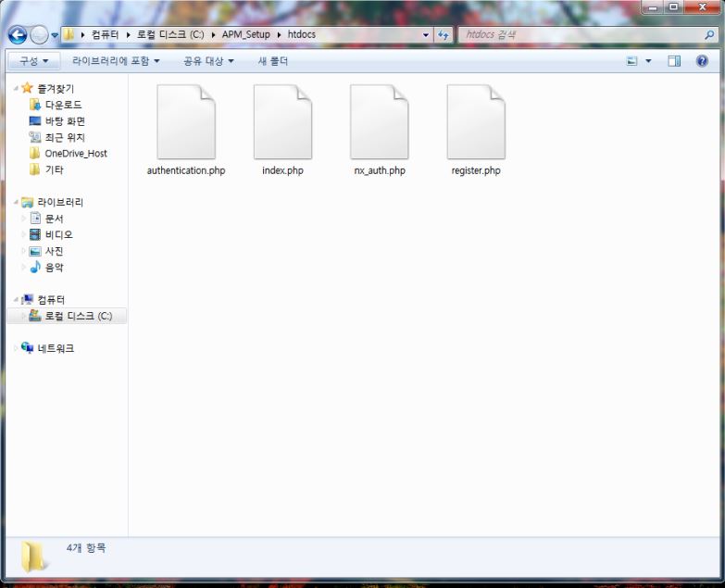Image resolution: width=725 pixels, height=588 pixels.
Task: Open 기타 folder in favorites
Action: click(x=54, y=169)
